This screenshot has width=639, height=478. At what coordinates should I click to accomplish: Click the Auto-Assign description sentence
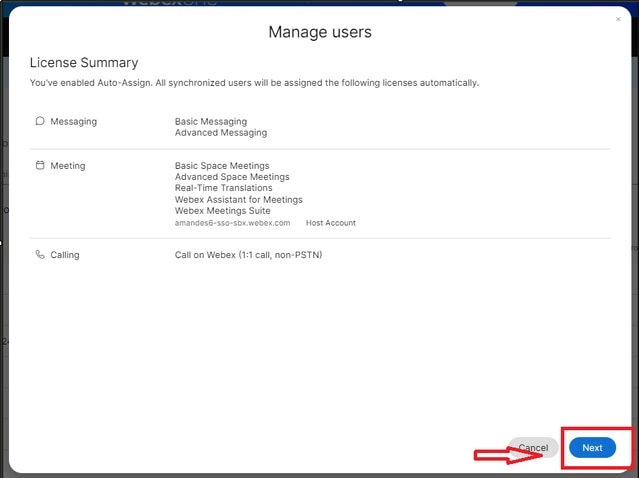[x=254, y=83]
